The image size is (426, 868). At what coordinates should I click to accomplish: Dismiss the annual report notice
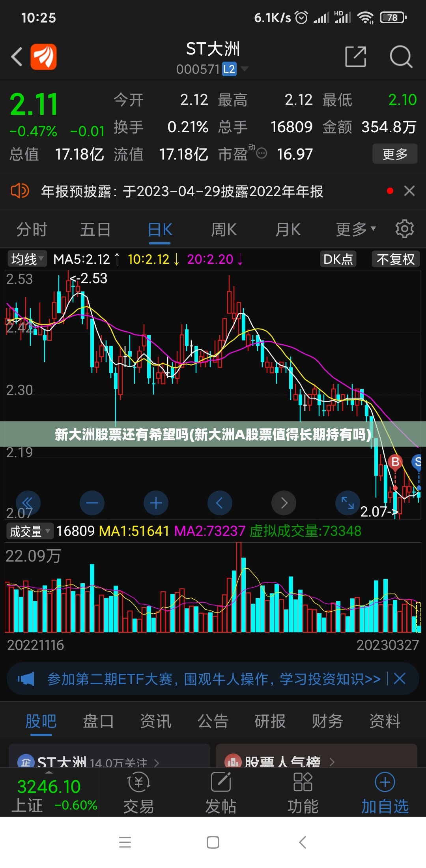click(409, 191)
